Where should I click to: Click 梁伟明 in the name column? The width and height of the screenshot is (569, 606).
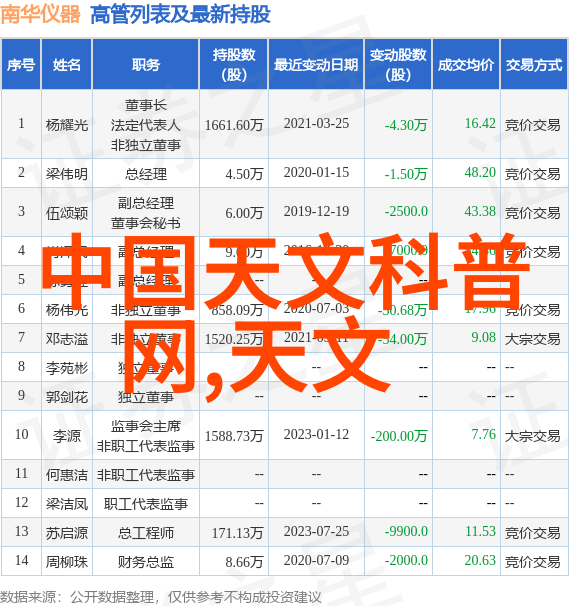(67, 174)
